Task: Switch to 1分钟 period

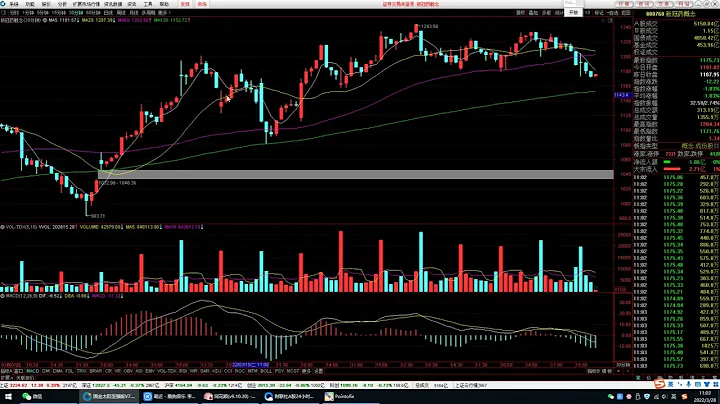Action: point(28,13)
